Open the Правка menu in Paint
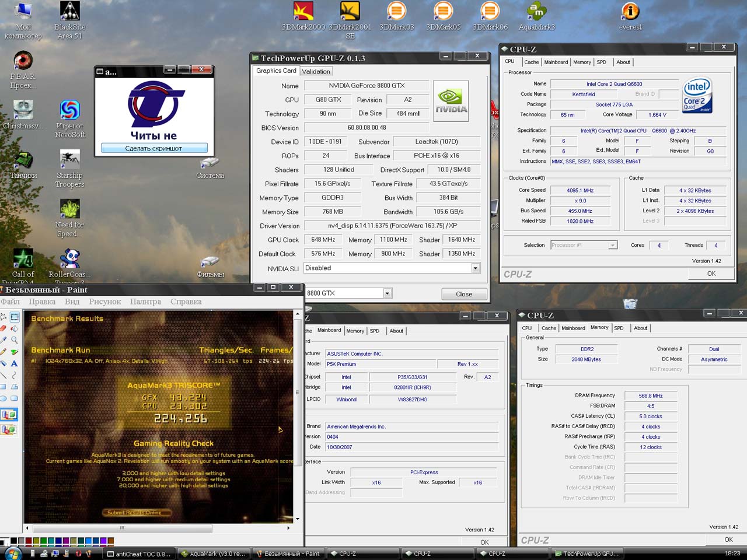The height and width of the screenshot is (560, 747). pyautogui.click(x=42, y=302)
